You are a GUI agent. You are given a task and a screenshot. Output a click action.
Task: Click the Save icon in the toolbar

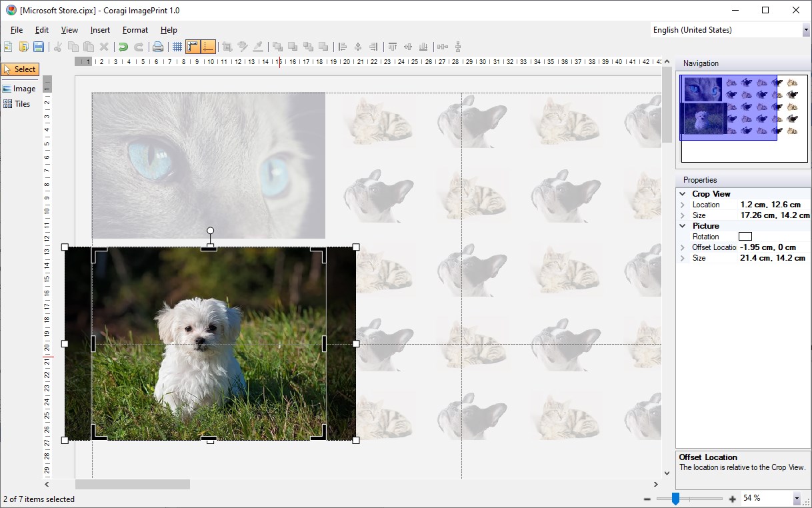pos(39,47)
